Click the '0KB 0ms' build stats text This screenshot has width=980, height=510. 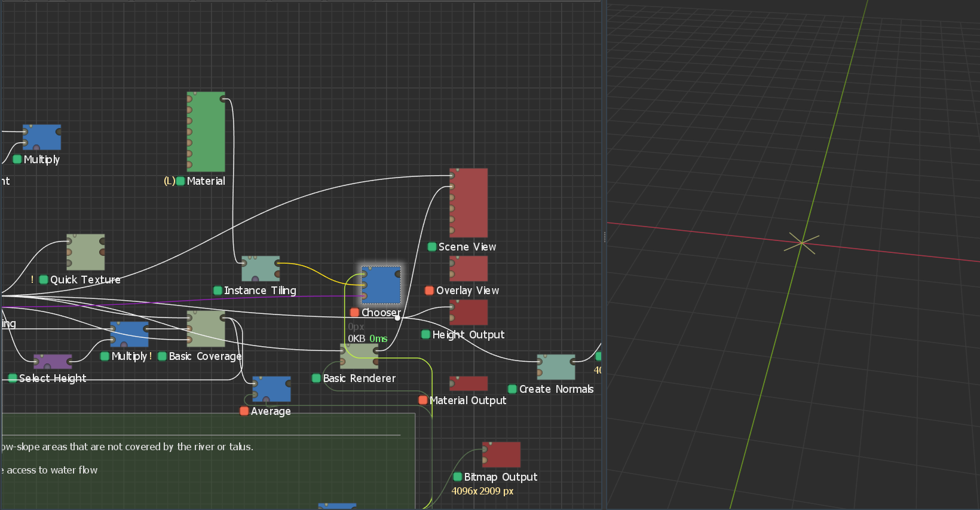click(367, 338)
